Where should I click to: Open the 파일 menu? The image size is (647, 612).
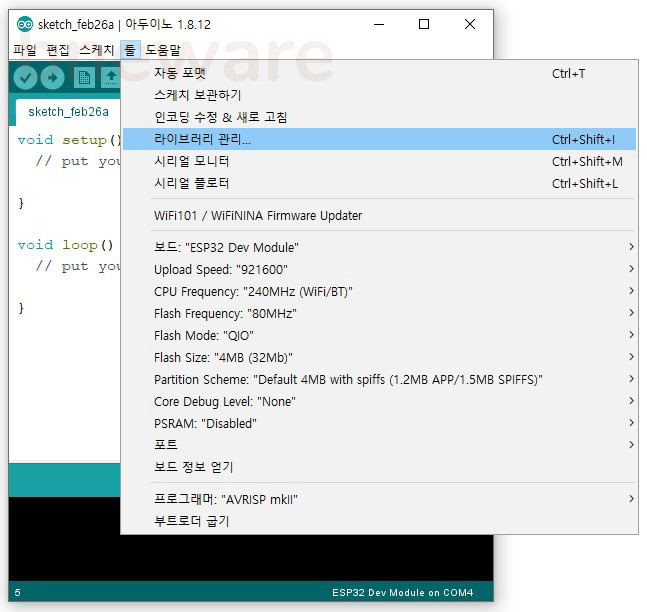(x=25, y=50)
